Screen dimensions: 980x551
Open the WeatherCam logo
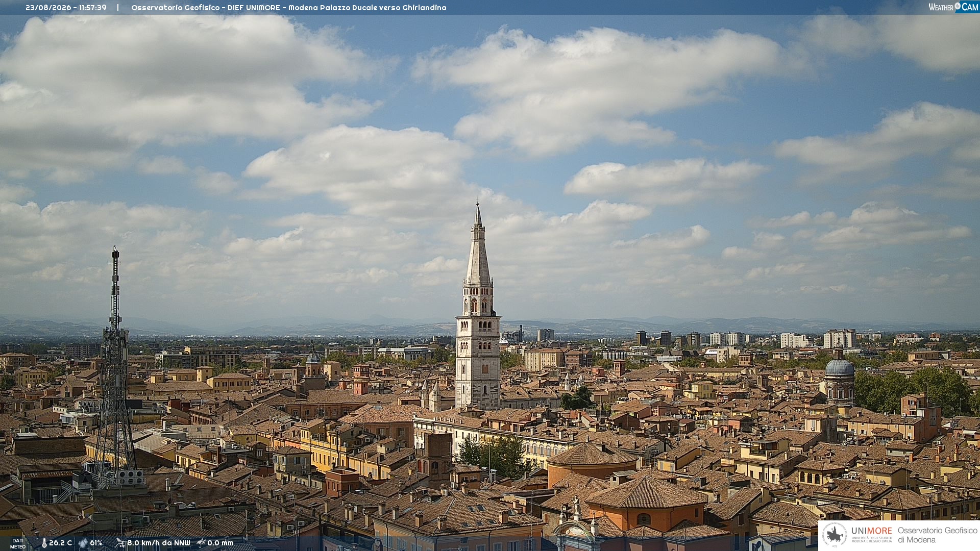953,7
